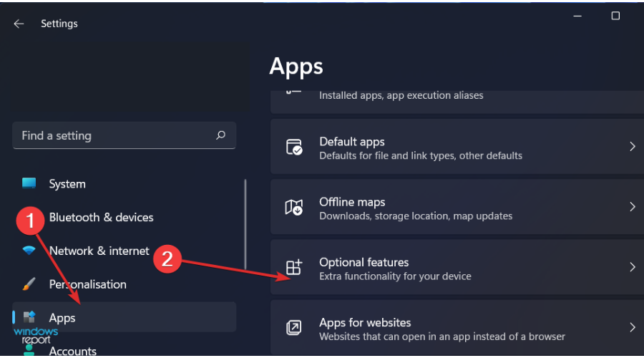Expand the Optional features chevron
644x358 pixels.
632,267
